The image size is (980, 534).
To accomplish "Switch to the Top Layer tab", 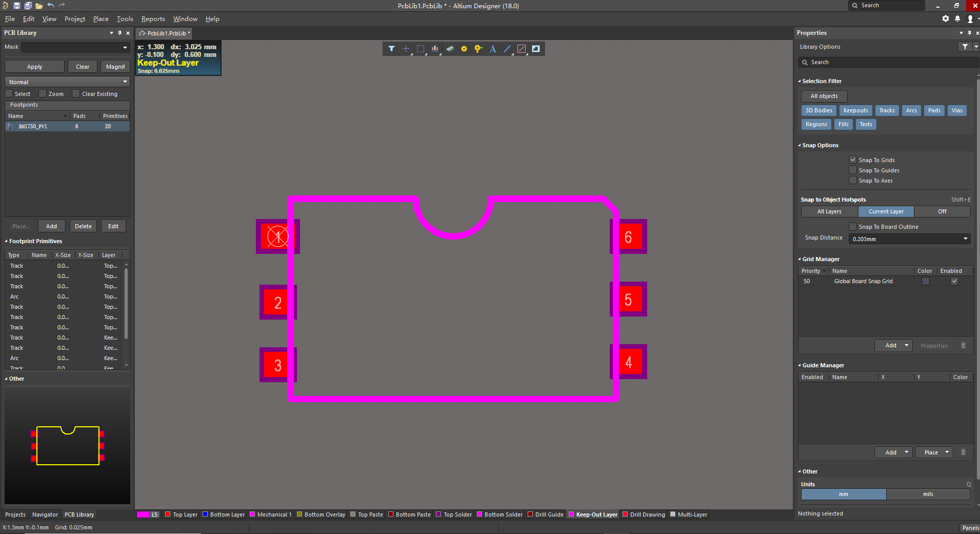I will (x=185, y=515).
